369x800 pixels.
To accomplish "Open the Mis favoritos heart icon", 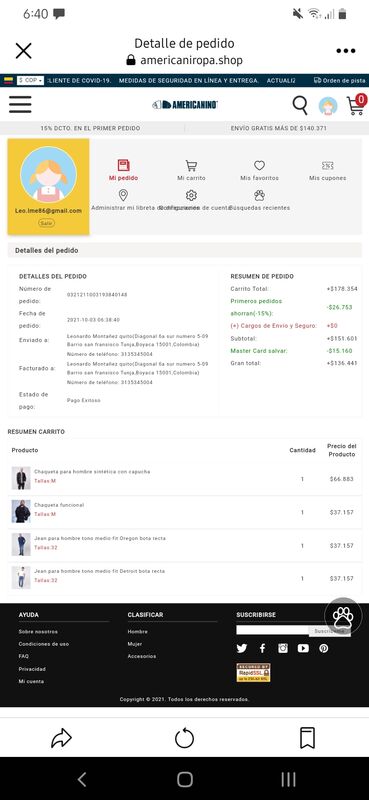I will pyautogui.click(x=259, y=165).
